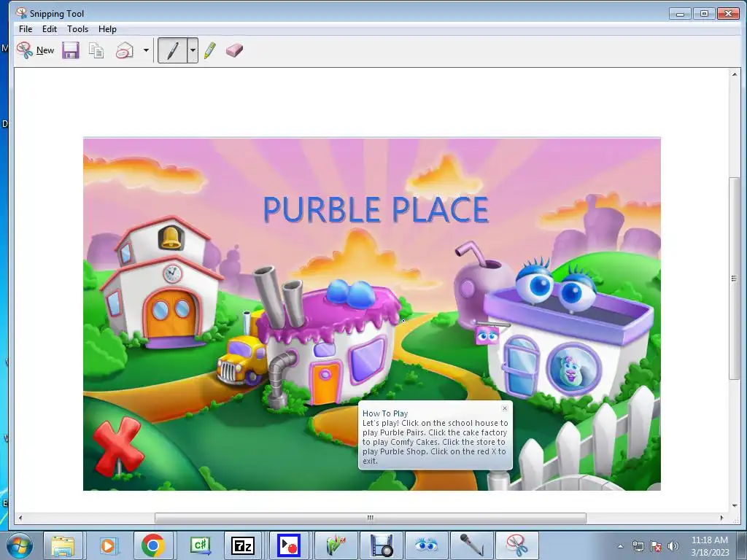Click the network tray icon
Viewport: 747px width, 560px height.
tap(638, 546)
